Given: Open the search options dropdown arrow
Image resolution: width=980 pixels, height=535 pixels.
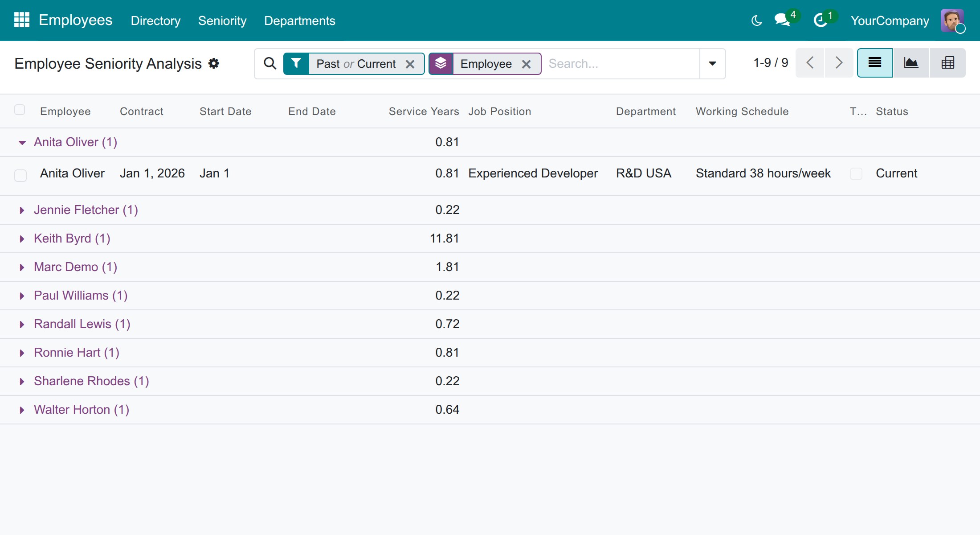Looking at the screenshot, I should tap(712, 63).
